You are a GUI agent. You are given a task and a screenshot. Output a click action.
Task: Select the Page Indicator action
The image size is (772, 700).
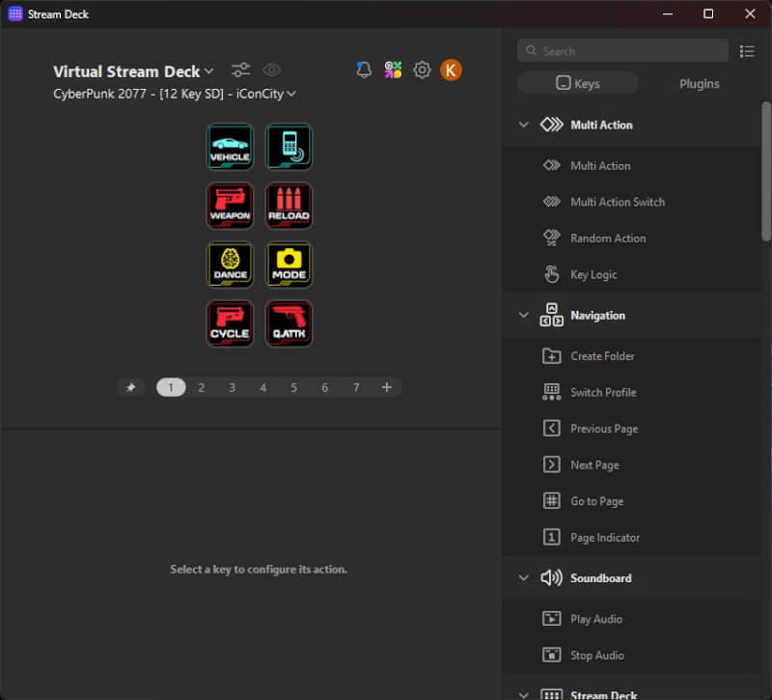pos(632,538)
